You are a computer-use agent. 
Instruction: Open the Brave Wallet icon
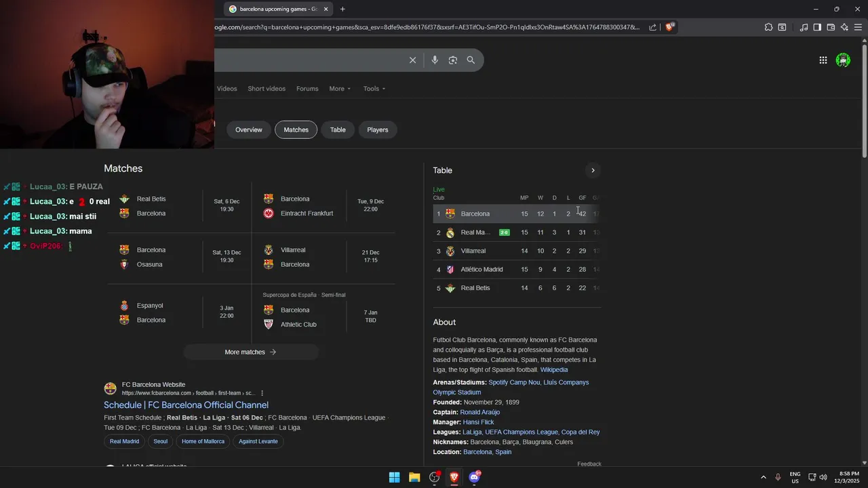pos(831,27)
